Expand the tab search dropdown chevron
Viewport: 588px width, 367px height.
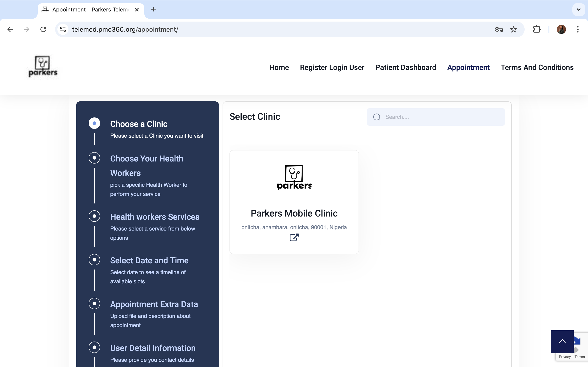(579, 9)
